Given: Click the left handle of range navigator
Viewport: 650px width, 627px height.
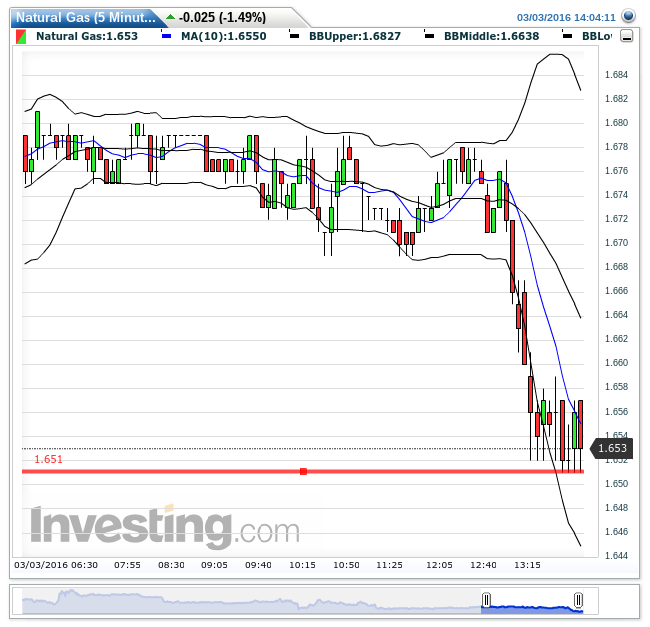Looking at the screenshot, I should point(486,600).
